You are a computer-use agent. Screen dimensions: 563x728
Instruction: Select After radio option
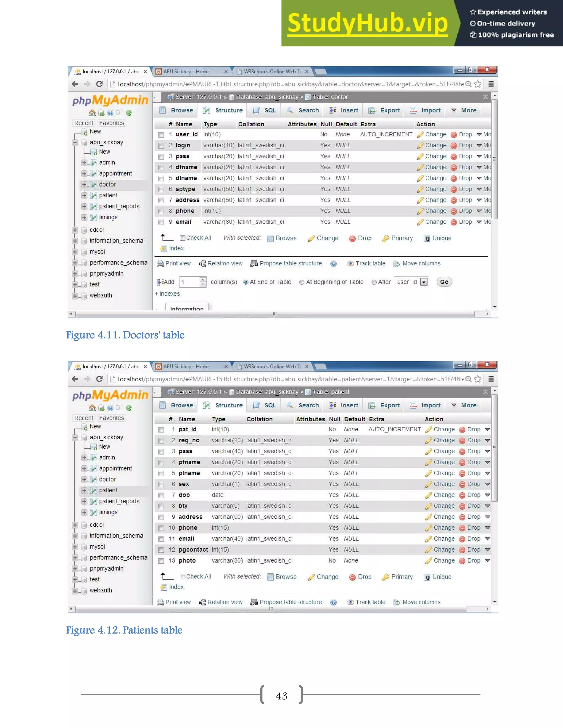tap(374, 282)
